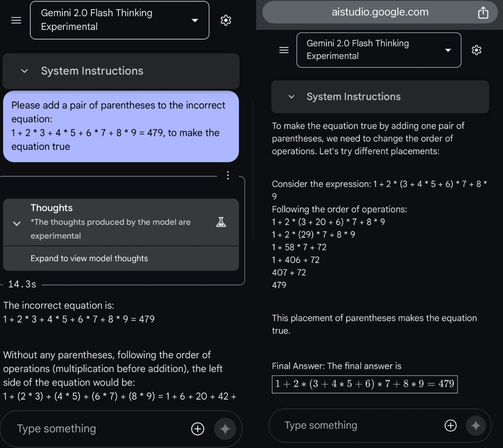Click "Expand to view model thoughts"
Viewport: 503px width, 448px height.
point(89,259)
